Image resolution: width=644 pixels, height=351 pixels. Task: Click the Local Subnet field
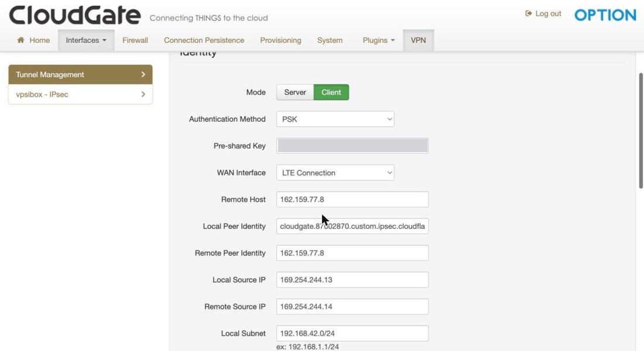point(352,333)
